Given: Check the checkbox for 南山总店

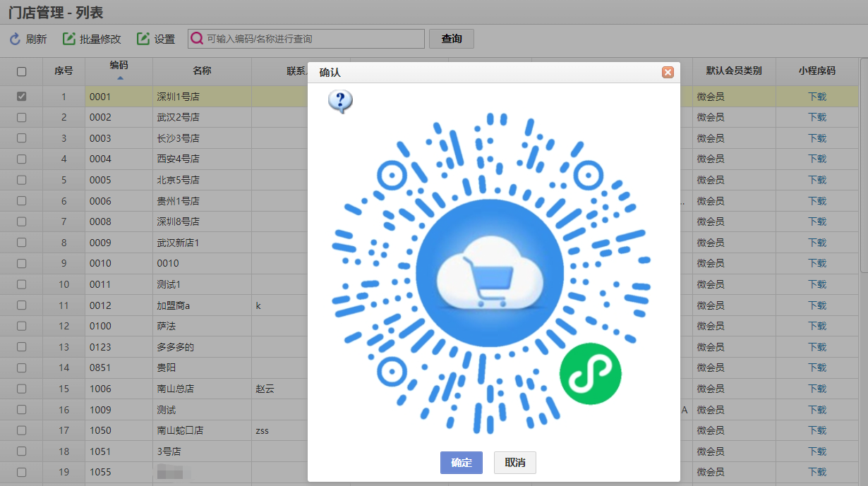Looking at the screenshot, I should pyautogui.click(x=21, y=389).
